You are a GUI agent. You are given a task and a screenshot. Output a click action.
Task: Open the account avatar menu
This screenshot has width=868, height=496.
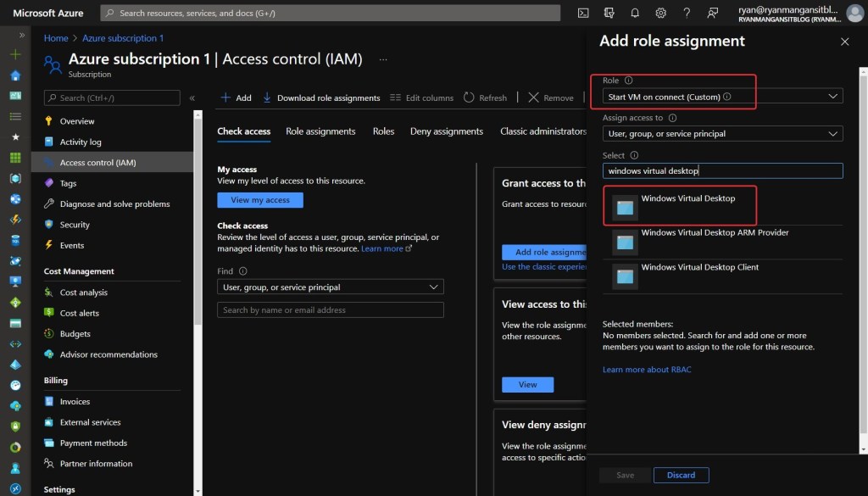click(854, 13)
